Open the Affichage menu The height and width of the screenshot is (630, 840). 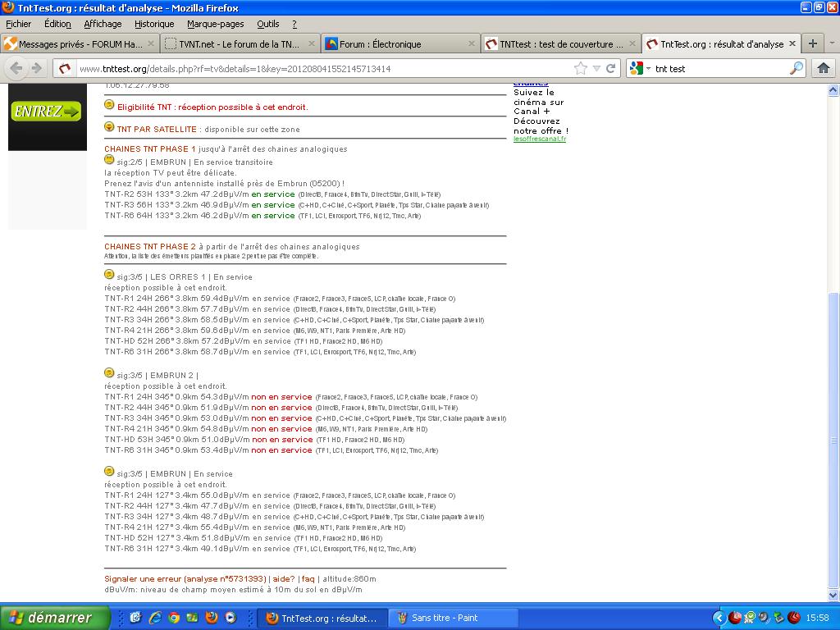103,24
